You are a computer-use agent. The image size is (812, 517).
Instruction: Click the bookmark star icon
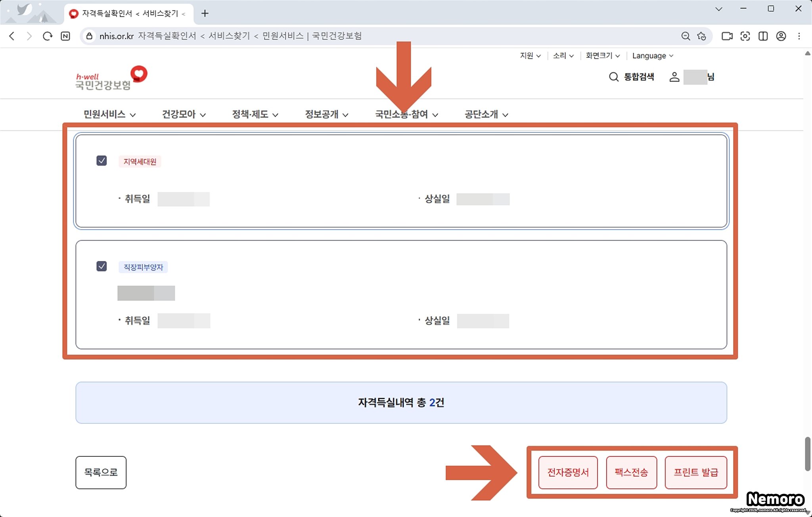pyautogui.click(x=702, y=36)
